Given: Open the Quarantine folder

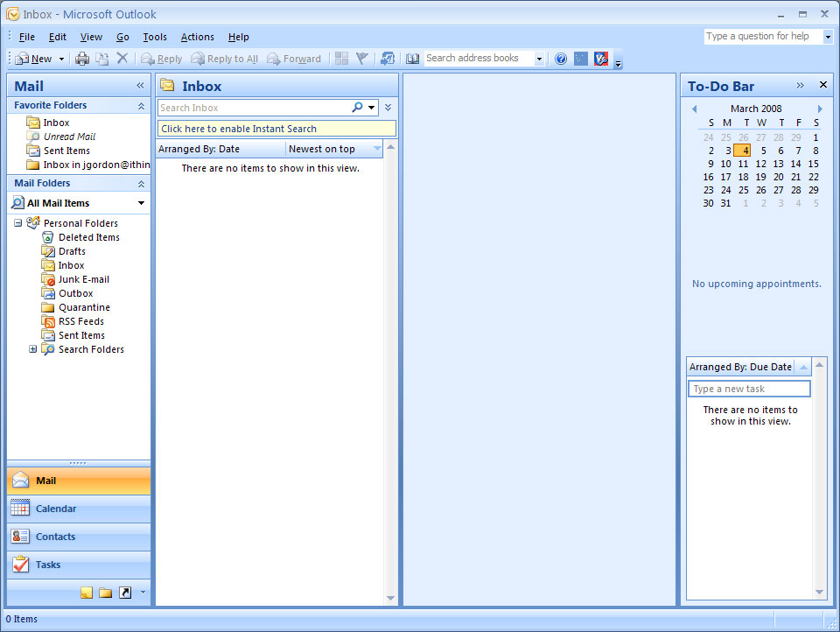Looking at the screenshot, I should [x=84, y=307].
